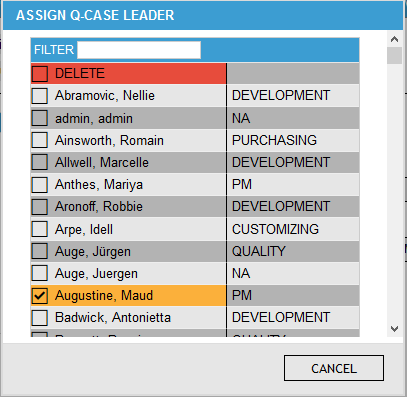Enable the Anthes, Mariya checkbox

(40, 184)
